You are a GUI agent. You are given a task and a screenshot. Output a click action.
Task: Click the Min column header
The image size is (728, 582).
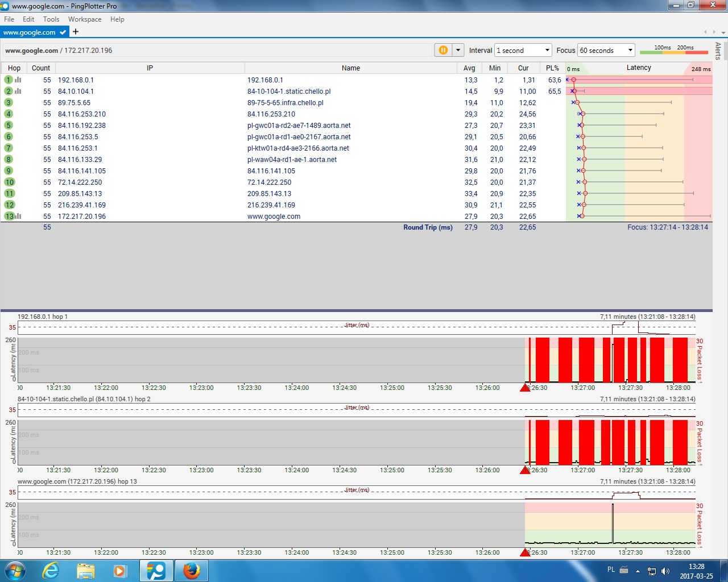[x=495, y=68]
